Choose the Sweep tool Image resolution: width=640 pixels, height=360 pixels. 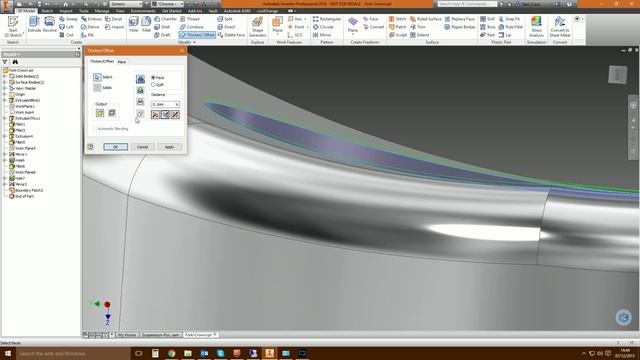click(x=68, y=19)
